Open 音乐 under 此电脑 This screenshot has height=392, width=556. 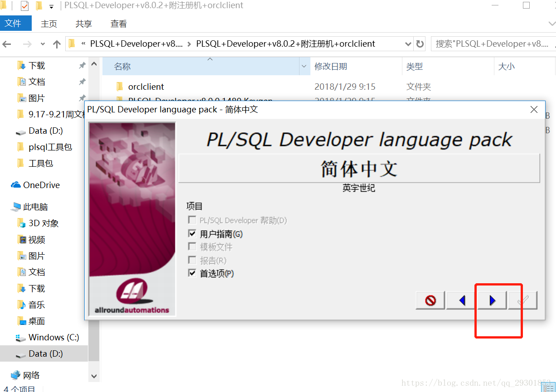[x=37, y=305]
